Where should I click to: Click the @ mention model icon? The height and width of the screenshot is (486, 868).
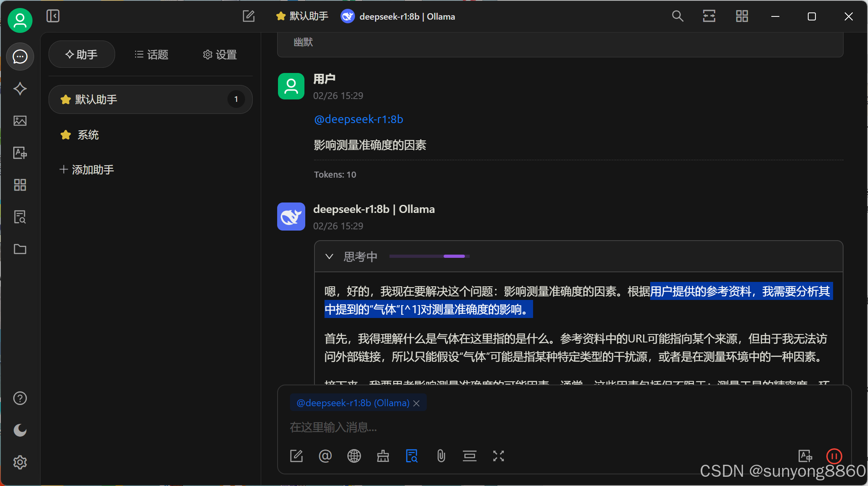pos(325,456)
